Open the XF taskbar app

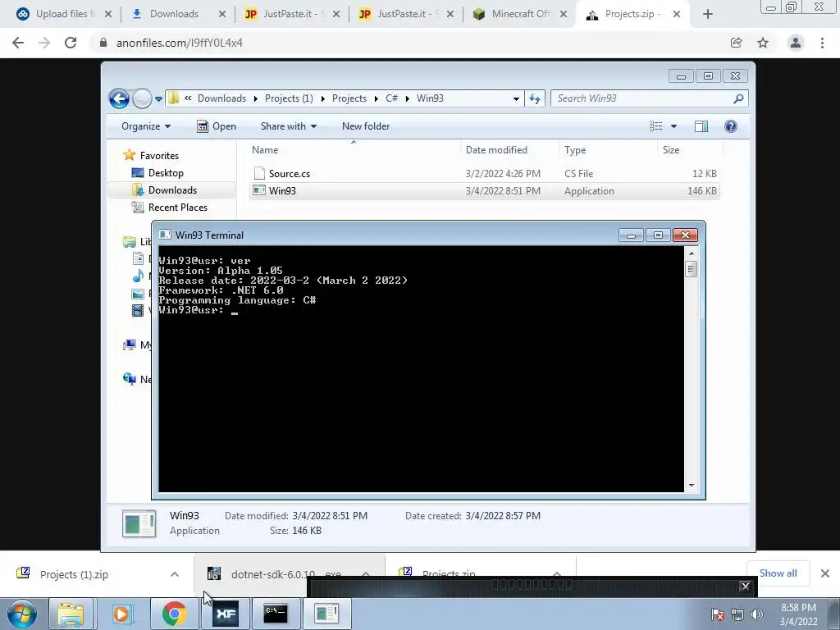click(x=226, y=614)
